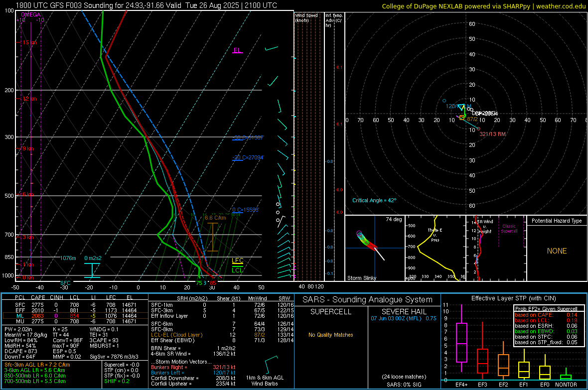Click the ConvT = 86F value
The width and height of the screenshot is (588, 390).
coord(68,341)
